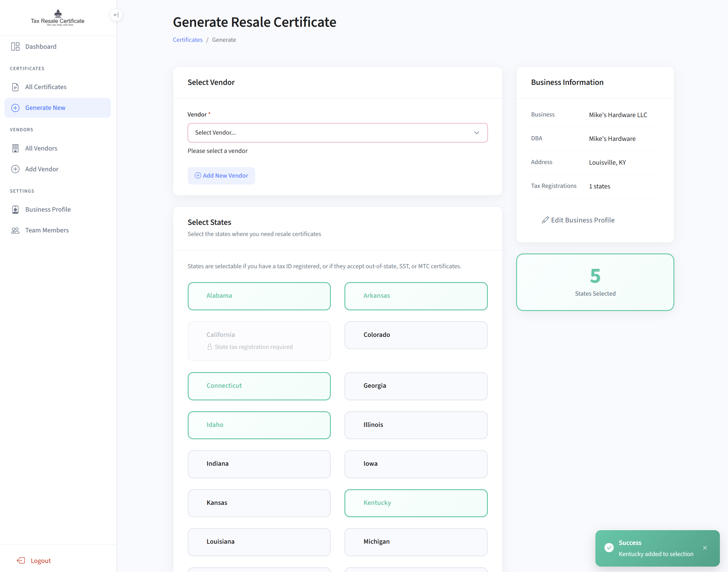The height and width of the screenshot is (572, 728).
Task: Click the pencil icon beside Edit Business Profile
Action: [546, 220]
